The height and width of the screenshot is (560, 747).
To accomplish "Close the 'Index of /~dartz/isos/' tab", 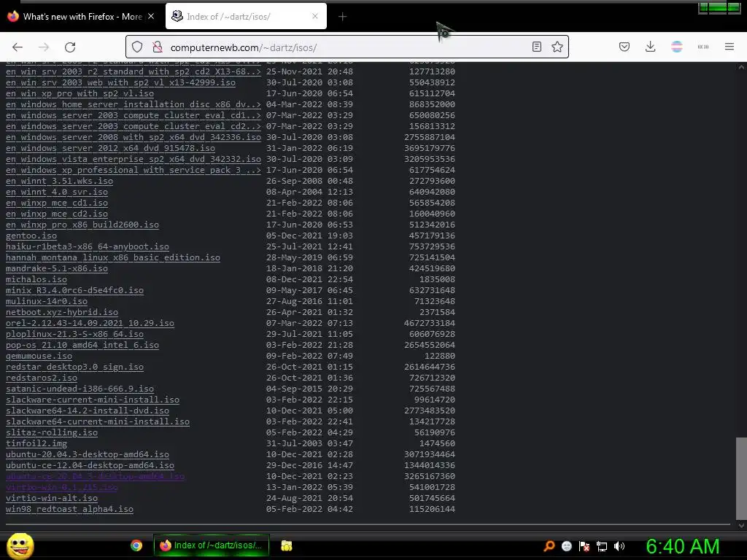I will [x=315, y=16].
